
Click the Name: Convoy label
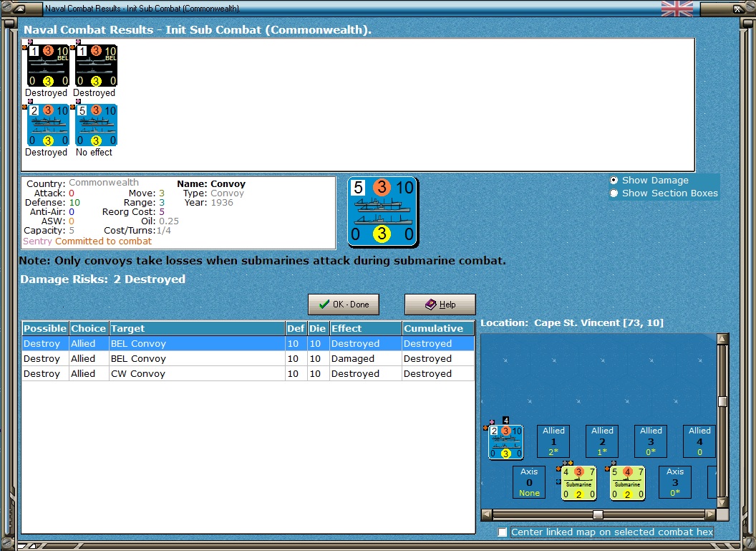(x=211, y=184)
